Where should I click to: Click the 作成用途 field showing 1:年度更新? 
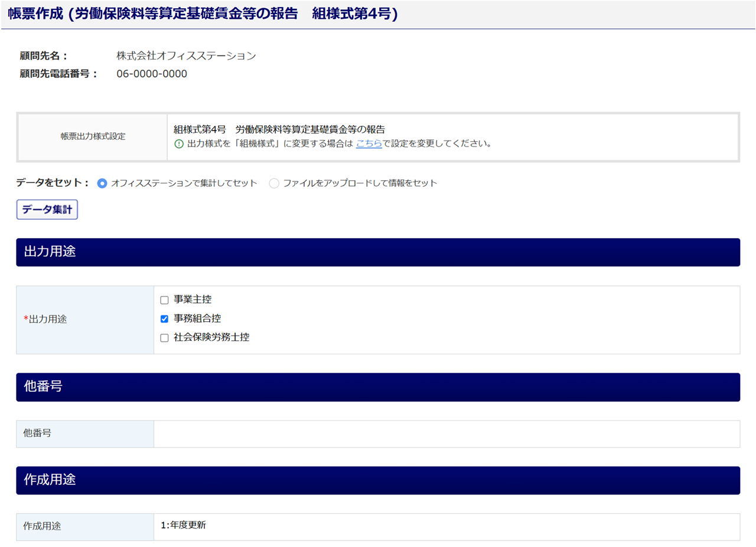coord(447,527)
